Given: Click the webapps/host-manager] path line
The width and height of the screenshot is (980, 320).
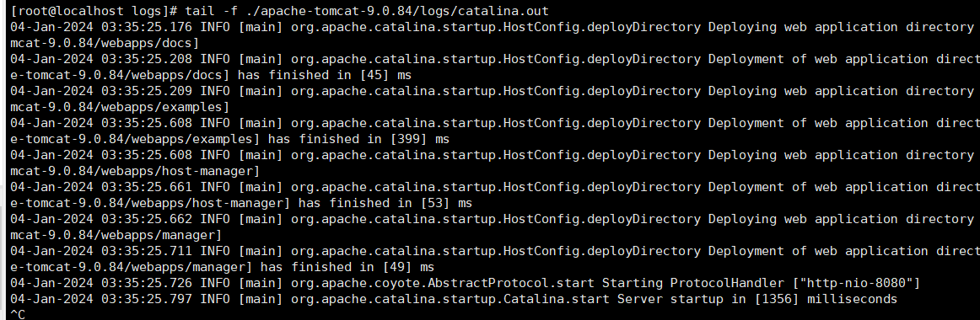Looking at the screenshot, I should pyautogui.click(x=135, y=171).
